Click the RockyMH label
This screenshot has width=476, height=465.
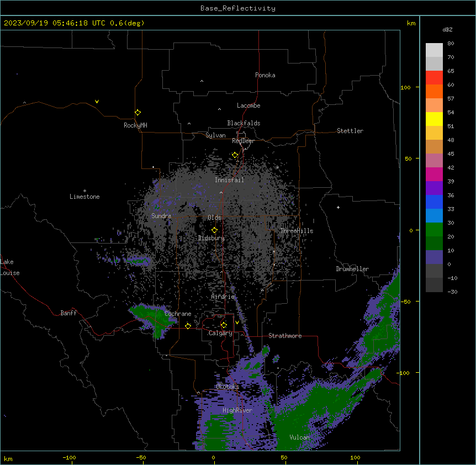click(x=135, y=125)
